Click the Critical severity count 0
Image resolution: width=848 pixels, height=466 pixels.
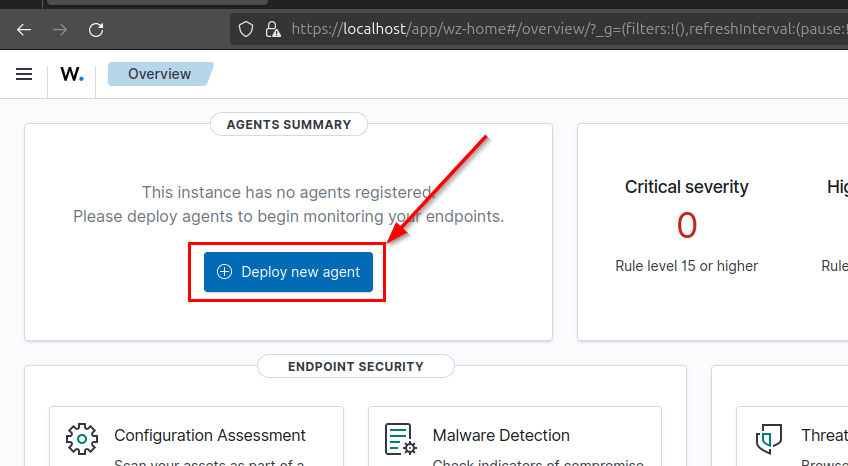pos(687,225)
